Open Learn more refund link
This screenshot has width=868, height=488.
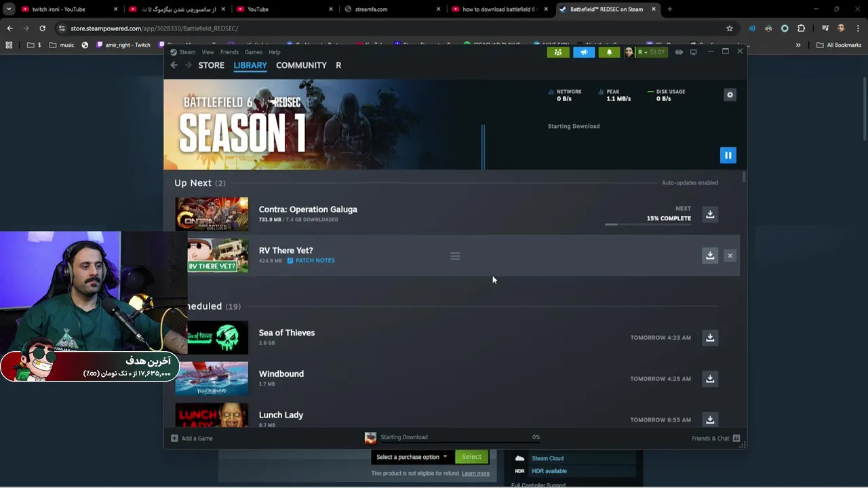(x=475, y=474)
